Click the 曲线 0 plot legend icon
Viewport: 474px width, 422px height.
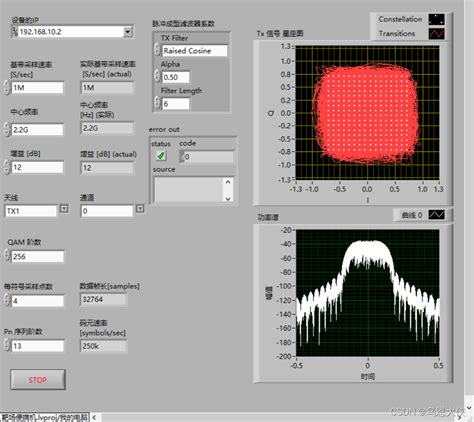point(436,215)
